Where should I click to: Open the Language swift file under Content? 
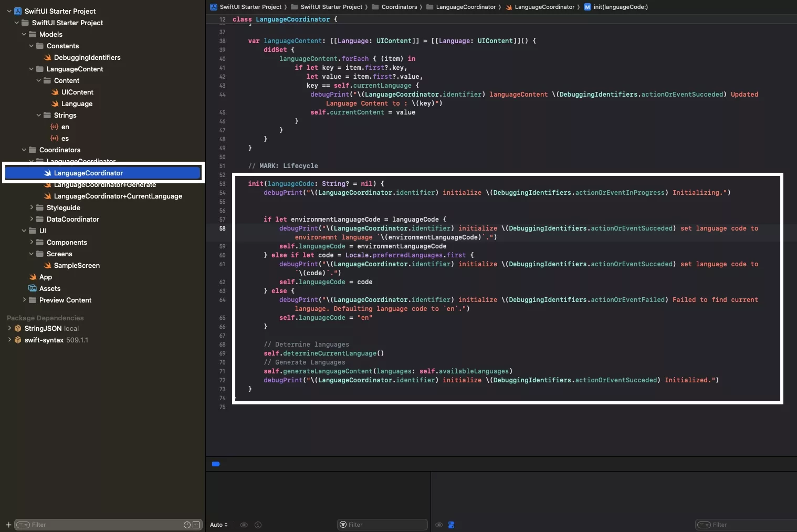coord(77,103)
